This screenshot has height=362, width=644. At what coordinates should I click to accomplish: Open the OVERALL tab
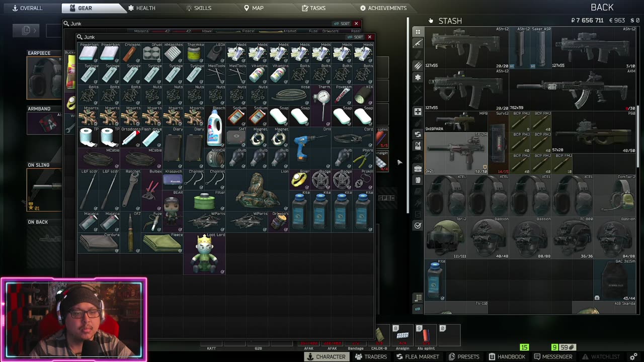point(27,8)
